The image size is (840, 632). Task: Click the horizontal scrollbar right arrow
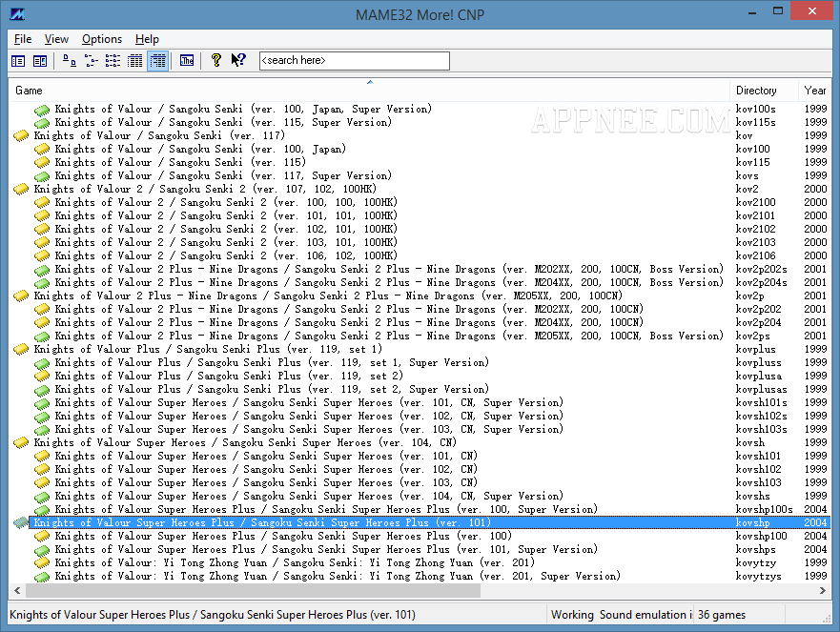coord(823,590)
